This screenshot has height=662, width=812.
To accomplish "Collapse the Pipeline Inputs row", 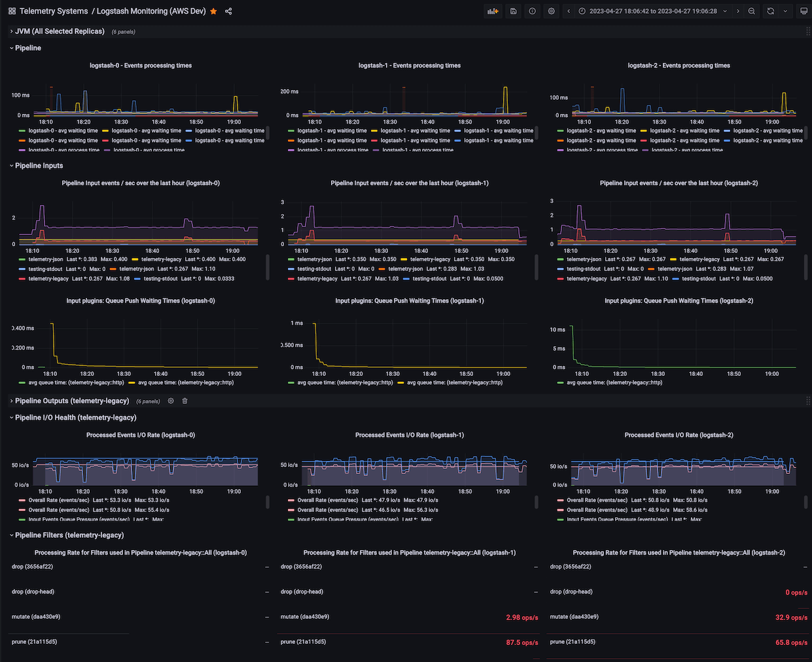I will tap(37, 166).
